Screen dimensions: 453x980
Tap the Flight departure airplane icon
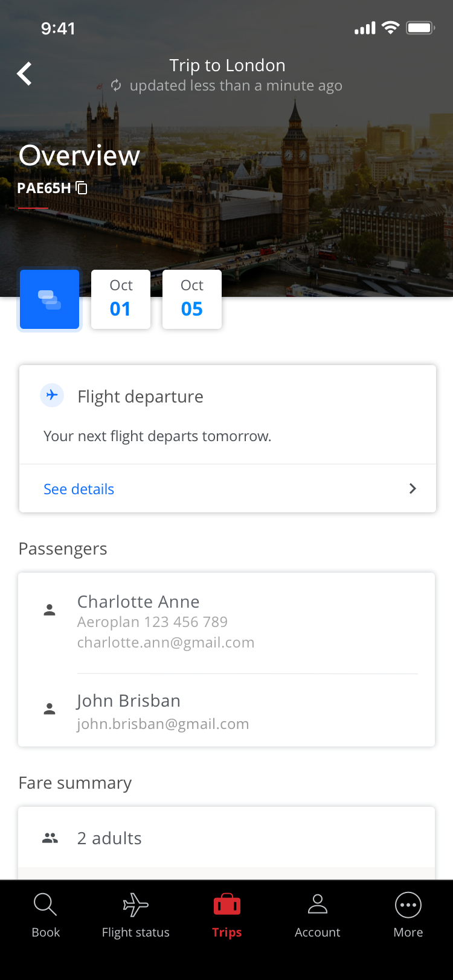click(x=52, y=396)
